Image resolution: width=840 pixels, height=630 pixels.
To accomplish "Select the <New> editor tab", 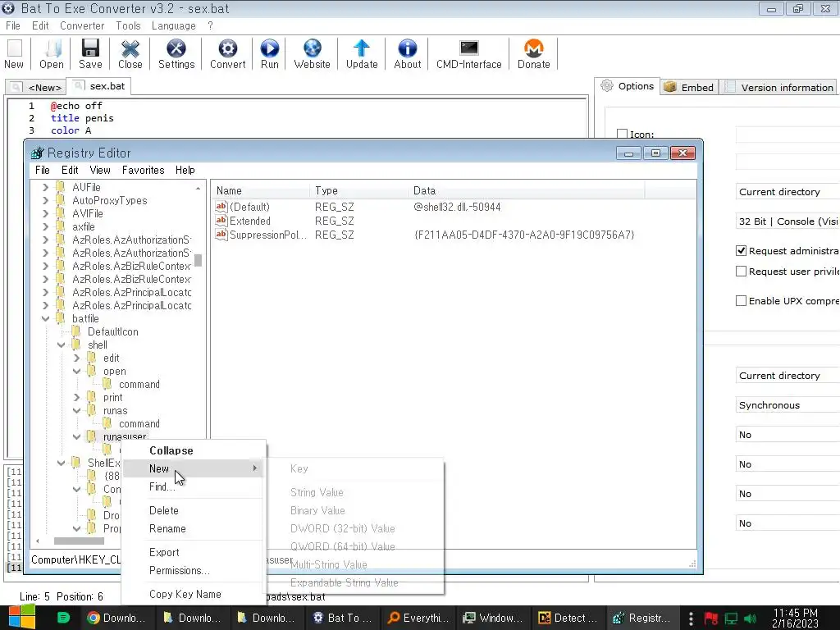I will pos(36,87).
